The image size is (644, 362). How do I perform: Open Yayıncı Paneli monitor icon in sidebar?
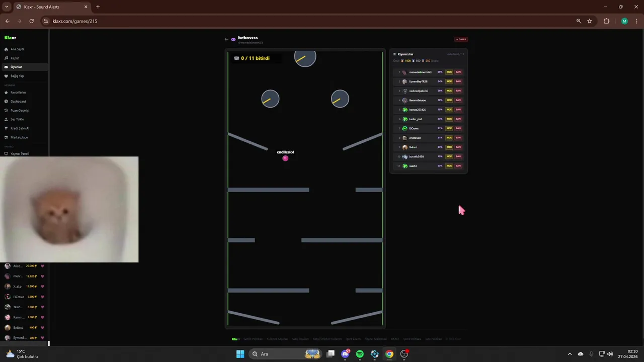(6, 154)
